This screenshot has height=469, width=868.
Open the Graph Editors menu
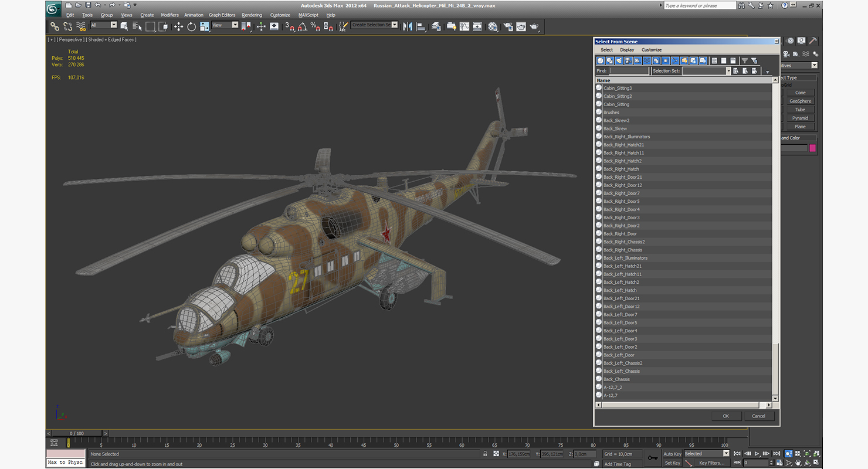[222, 15]
